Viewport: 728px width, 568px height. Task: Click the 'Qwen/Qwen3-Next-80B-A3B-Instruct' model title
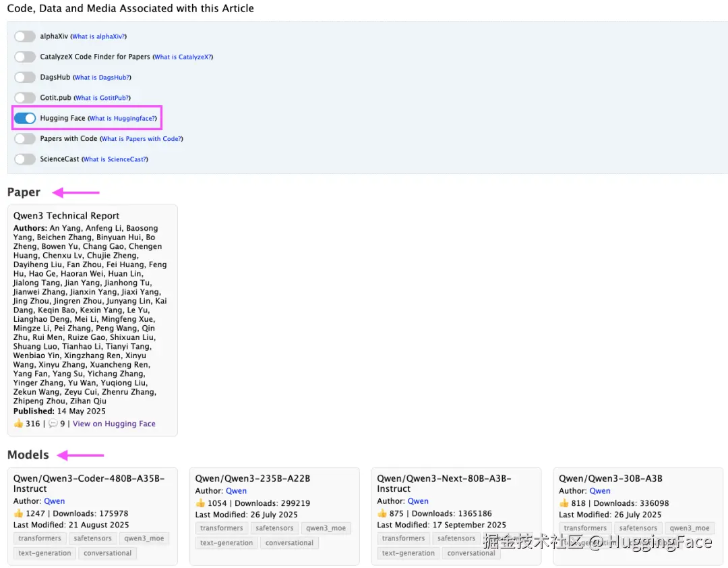(x=444, y=484)
